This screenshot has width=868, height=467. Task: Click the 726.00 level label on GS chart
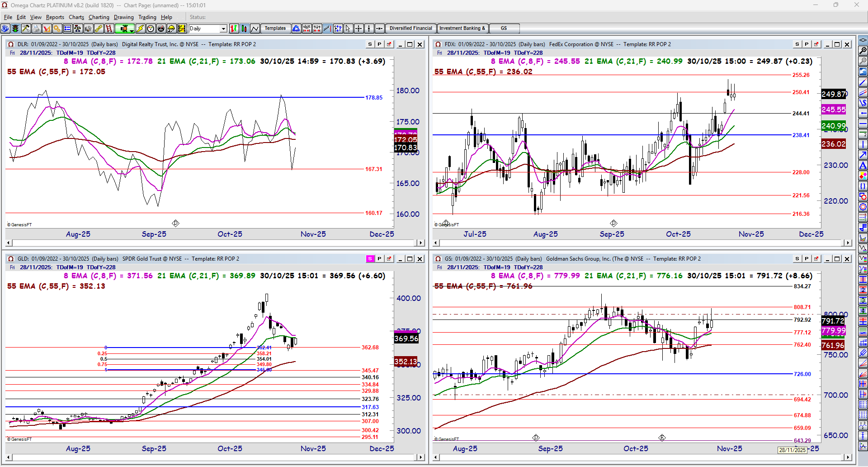tap(802, 374)
